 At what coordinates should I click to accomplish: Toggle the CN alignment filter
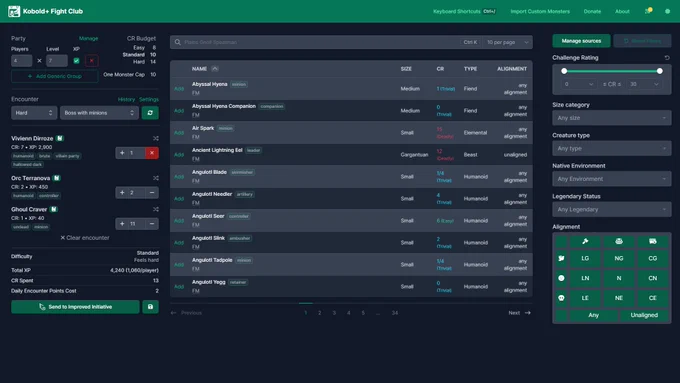[653, 278]
